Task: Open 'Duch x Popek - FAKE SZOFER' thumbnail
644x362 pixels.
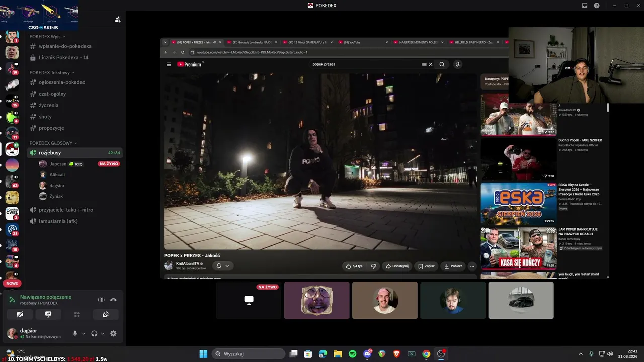Action: pos(519,160)
